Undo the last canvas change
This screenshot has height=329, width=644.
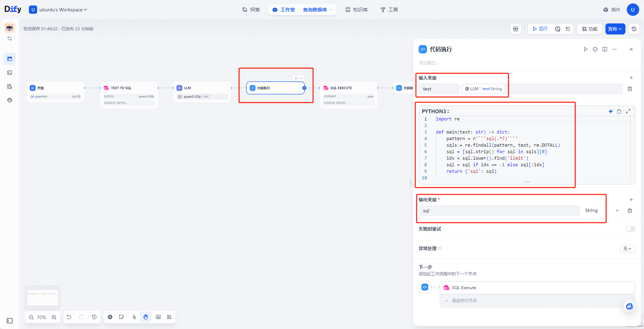69,317
